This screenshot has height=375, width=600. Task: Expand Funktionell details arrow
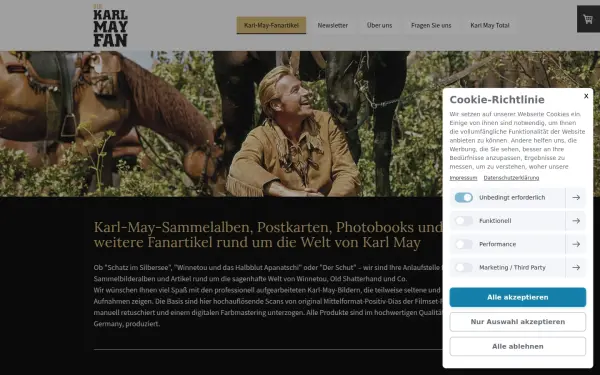point(576,221)
